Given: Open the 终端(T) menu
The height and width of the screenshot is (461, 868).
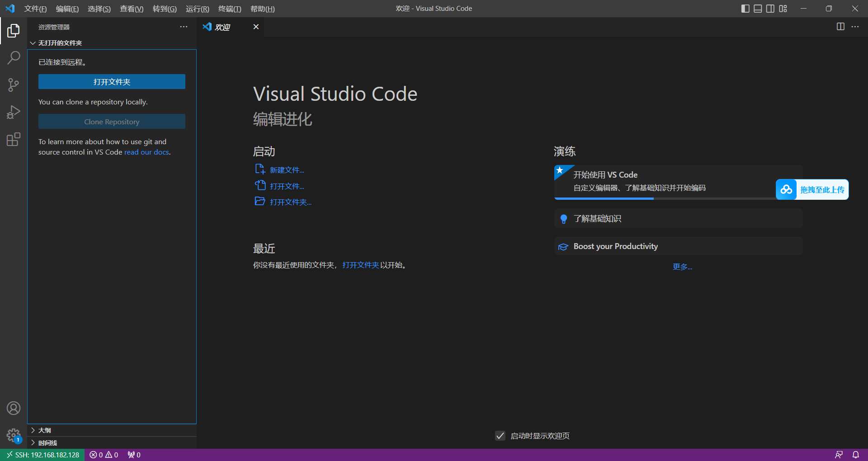Looking at the screenshot, I should (x=230, y=9).
